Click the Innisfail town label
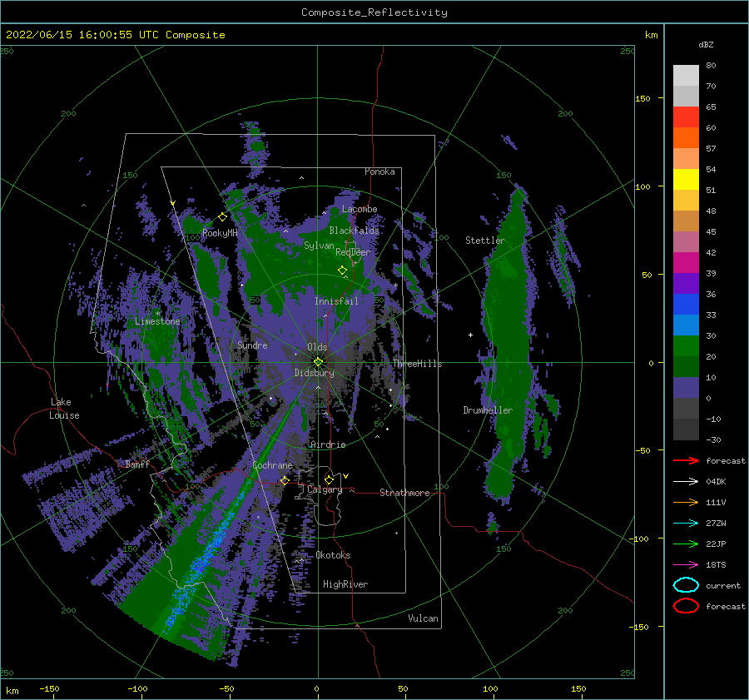The height and width of the screenshot is (700, 749). point(336,301)
